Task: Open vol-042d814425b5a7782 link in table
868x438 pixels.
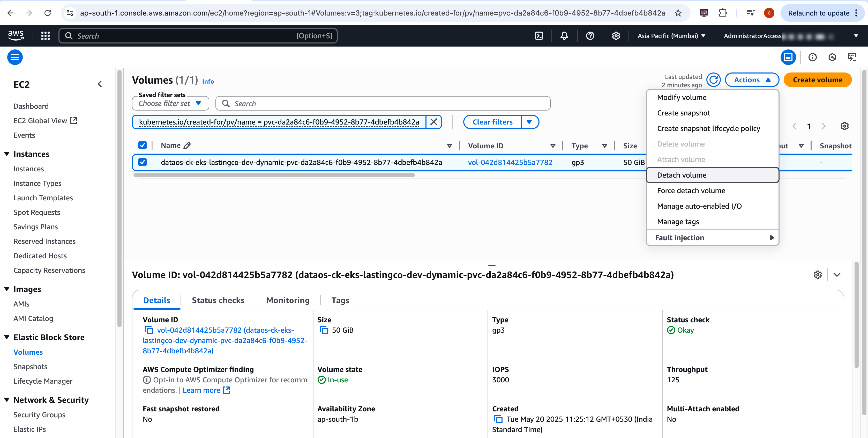Action: click(510, 162)
